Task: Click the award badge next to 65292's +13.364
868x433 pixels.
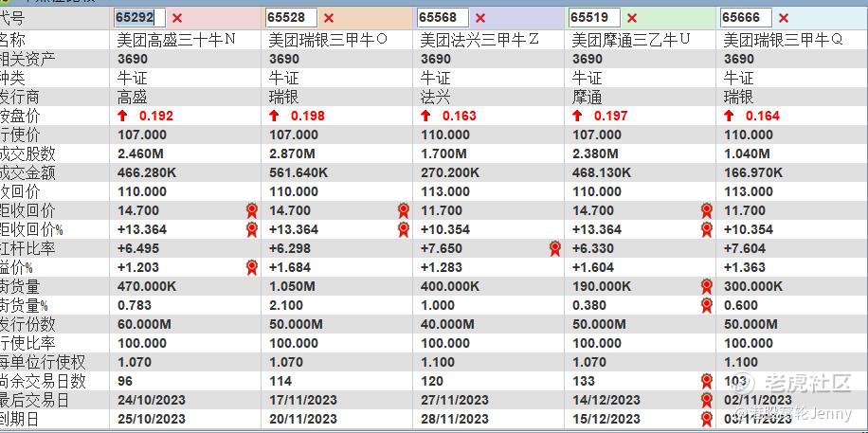Action: pyautogui.click(x=252, y=229)
